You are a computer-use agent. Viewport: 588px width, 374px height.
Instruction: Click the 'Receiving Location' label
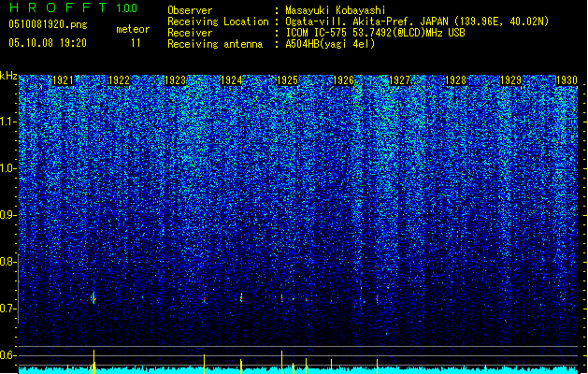pos(218,22)
